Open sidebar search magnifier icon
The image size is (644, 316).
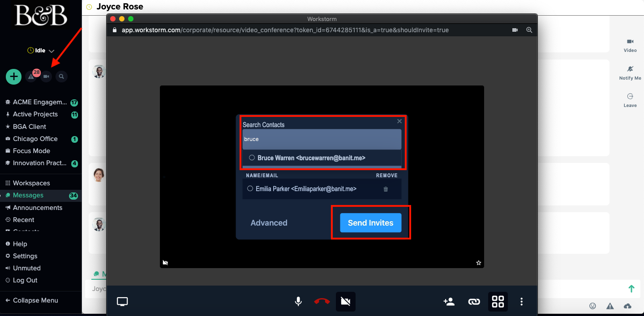tap(61, 77)
